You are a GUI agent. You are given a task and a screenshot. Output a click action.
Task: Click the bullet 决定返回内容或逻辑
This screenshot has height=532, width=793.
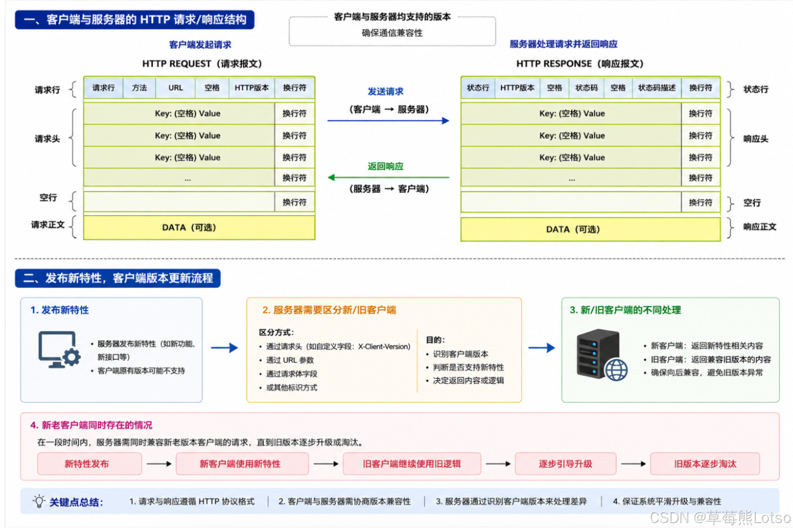click(x=468, y=380)
